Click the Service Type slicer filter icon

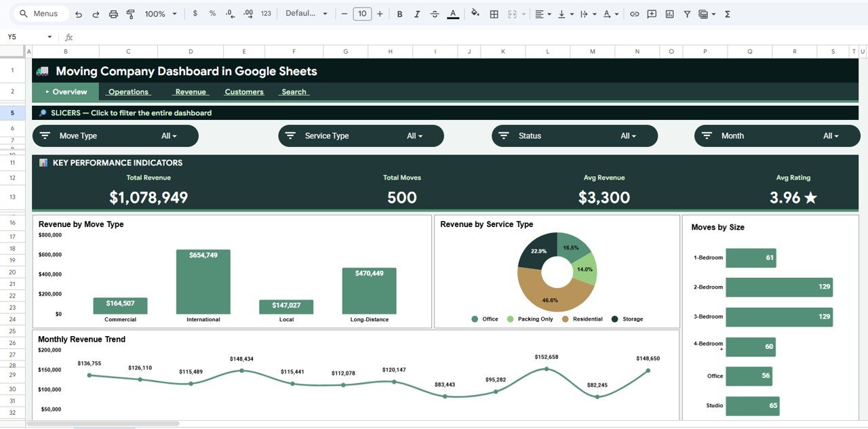coord(290,136)
